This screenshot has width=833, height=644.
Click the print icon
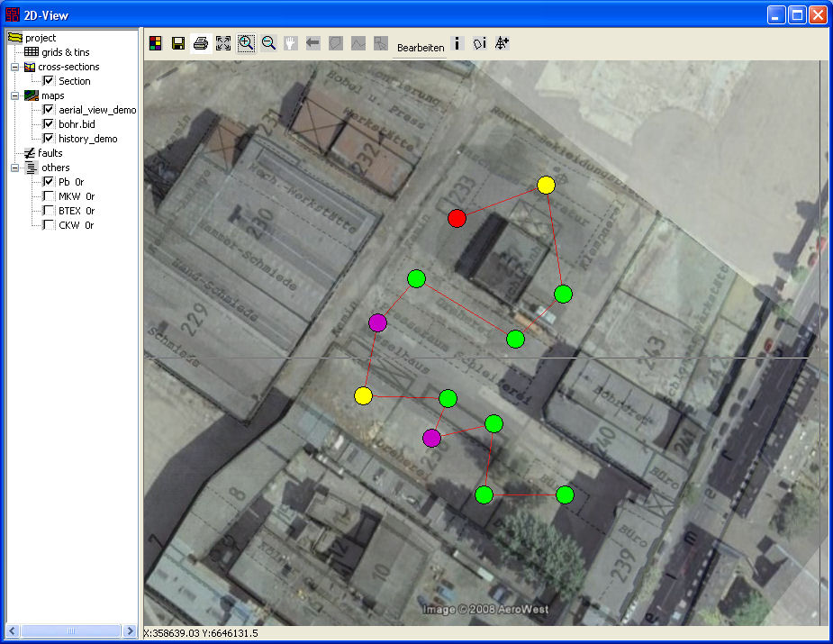pos(201,43)
